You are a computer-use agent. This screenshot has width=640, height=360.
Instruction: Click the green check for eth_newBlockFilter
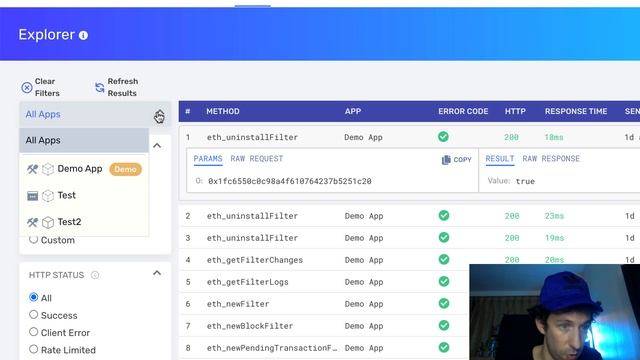[x=444, y=326]
